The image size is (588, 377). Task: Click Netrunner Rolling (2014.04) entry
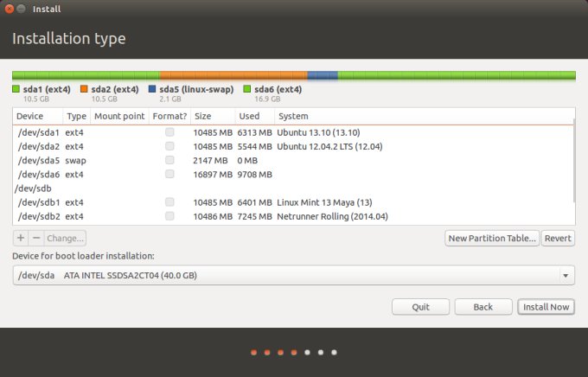pos(332,216)
